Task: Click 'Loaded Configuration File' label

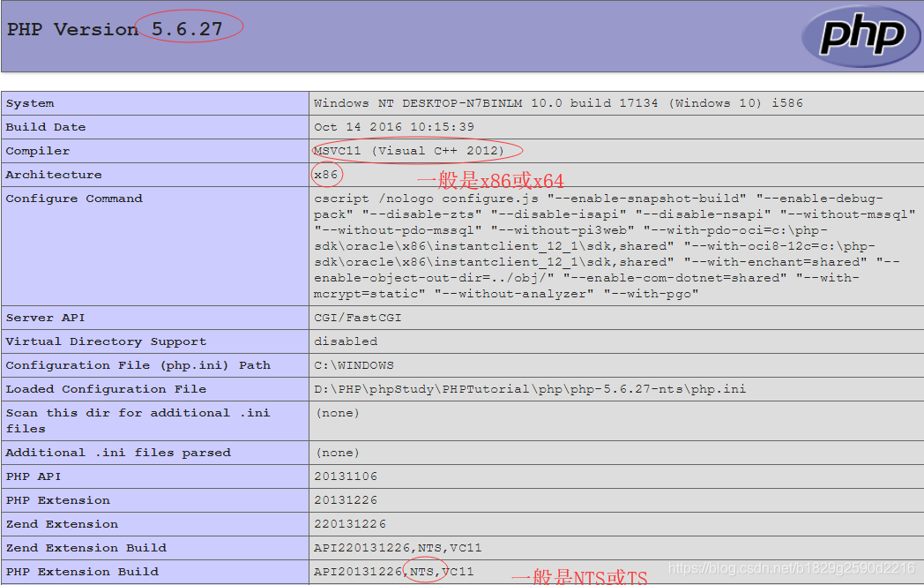Action: pyautogui.click(x=106, y=389)
